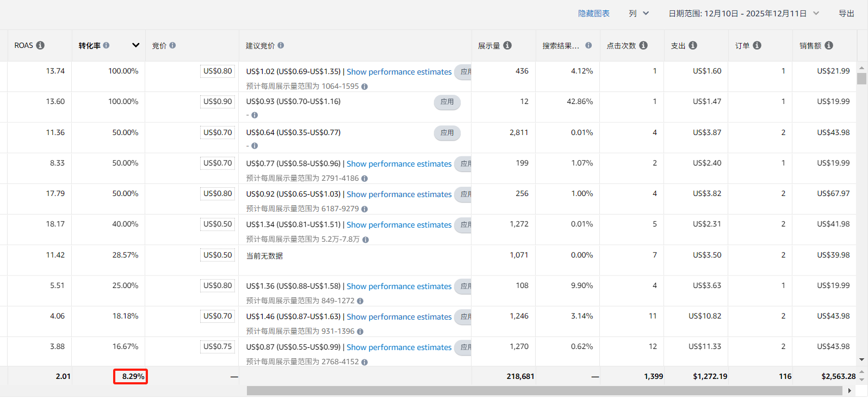
Task: Click 隐藏图表 to hide the chart
Action: point(593,14)
